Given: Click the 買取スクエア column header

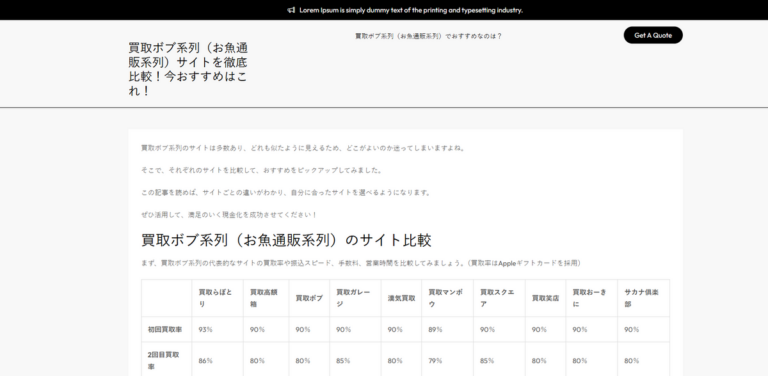Looking at the screenshot, I should click(500, 298).
